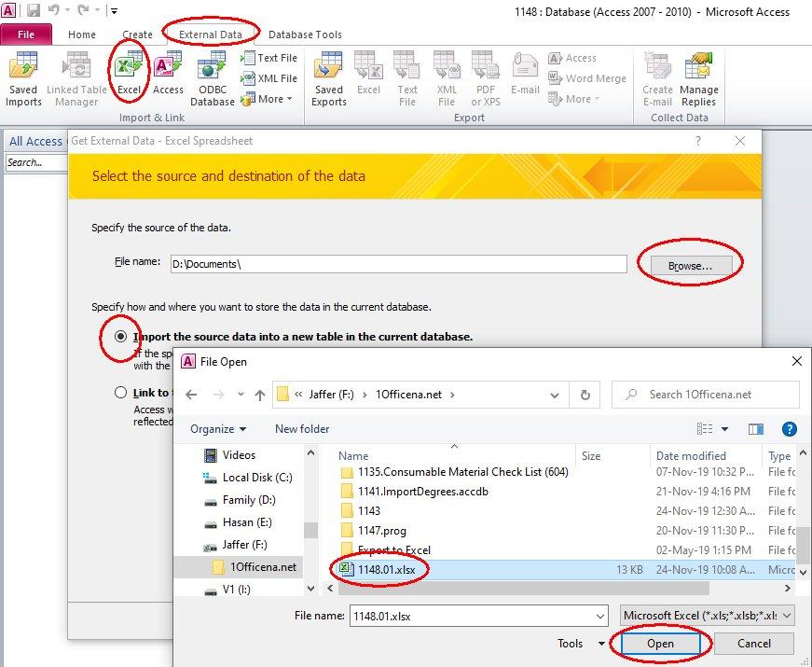Open Linked Table Manager
The image size is (812, 667).
tap(76, 78)
